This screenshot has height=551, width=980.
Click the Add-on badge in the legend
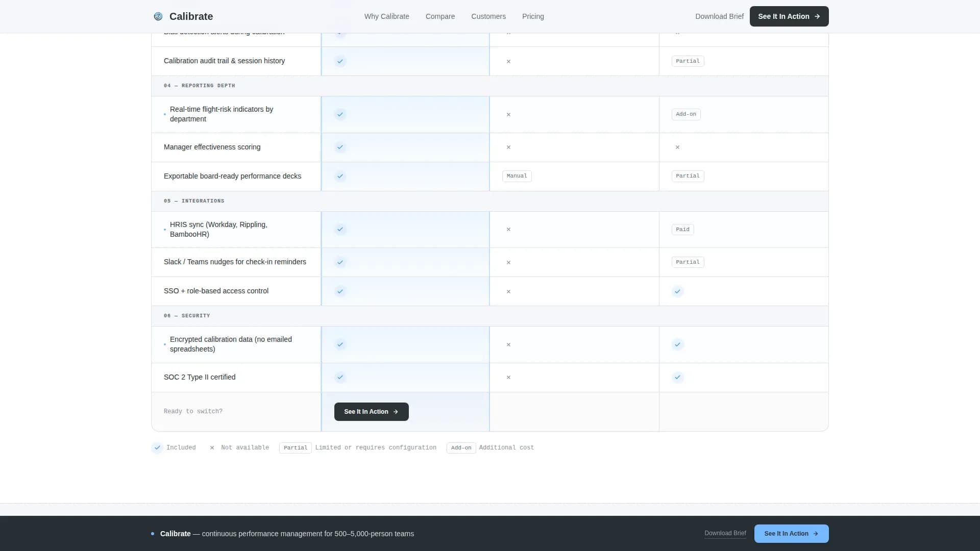[461, 448]
